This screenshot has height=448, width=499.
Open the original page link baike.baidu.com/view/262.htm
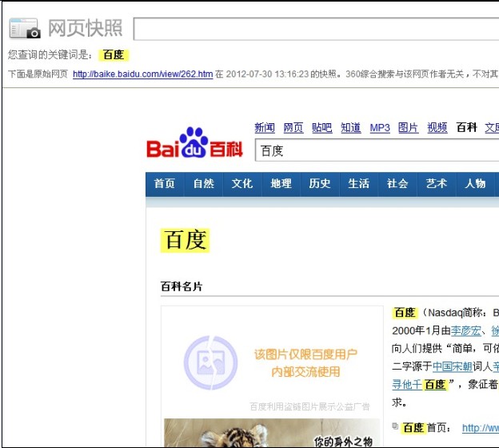tap(142, 74)
